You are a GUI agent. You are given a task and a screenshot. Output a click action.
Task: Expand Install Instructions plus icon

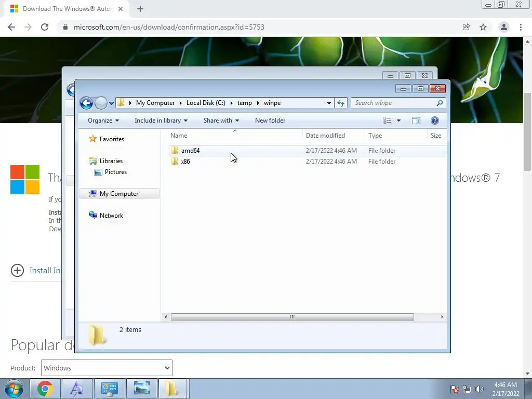(x=17, y=270)
